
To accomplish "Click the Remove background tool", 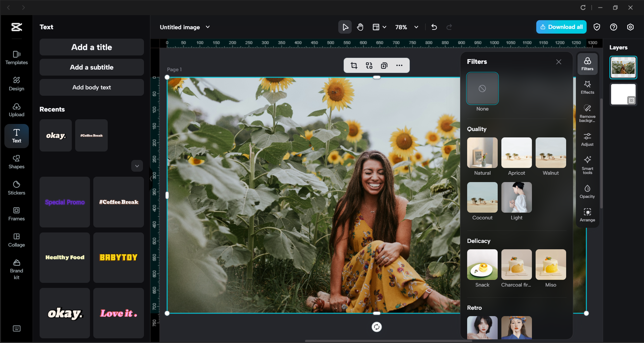I will 587,113.
